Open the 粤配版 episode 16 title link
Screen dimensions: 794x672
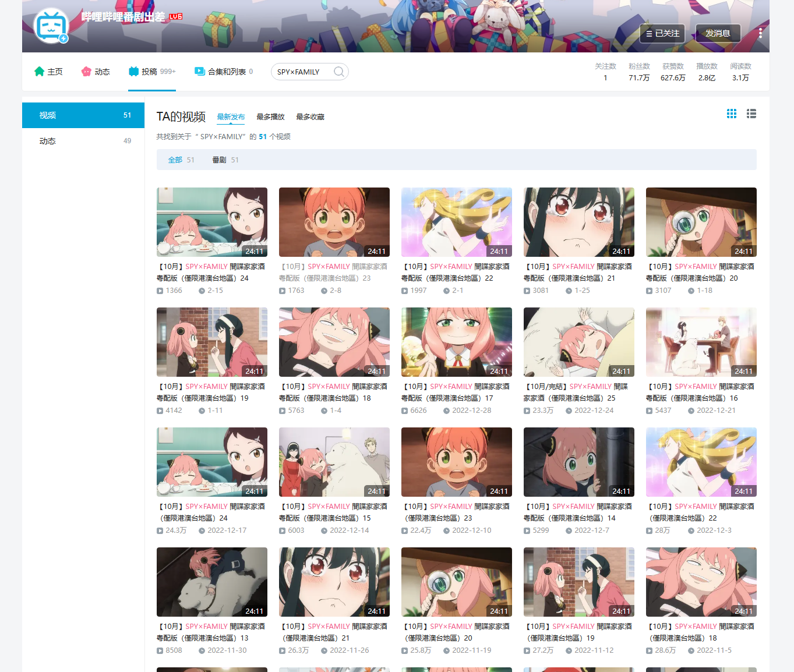[x=701, y=392]
